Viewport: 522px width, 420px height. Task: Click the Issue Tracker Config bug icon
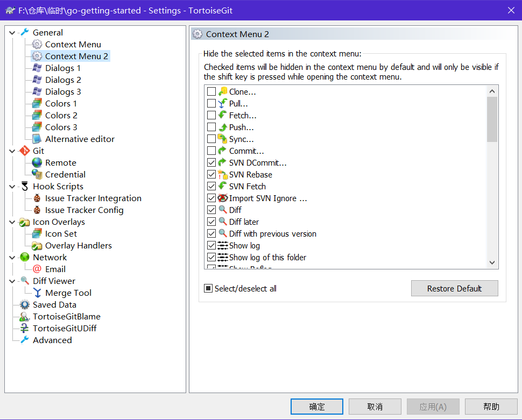37,210
